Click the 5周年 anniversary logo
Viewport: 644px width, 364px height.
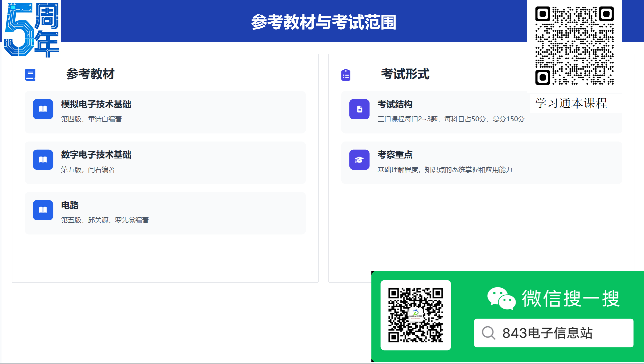point(31,29)
